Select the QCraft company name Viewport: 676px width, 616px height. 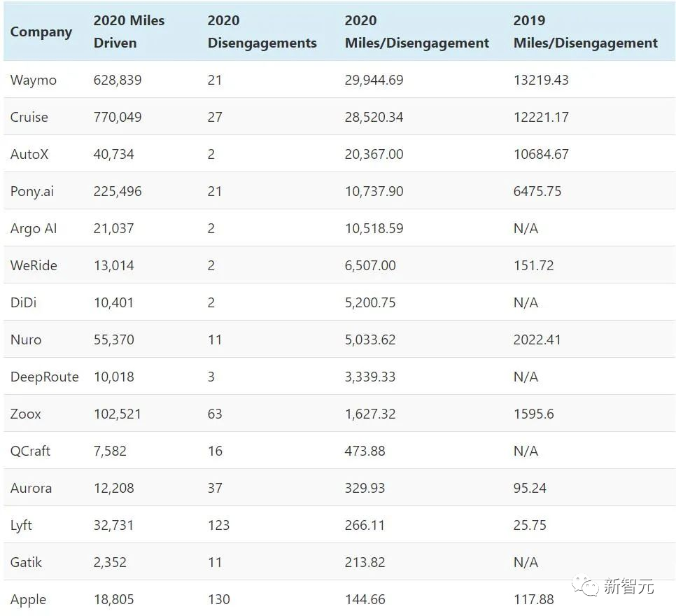[31, 451]
